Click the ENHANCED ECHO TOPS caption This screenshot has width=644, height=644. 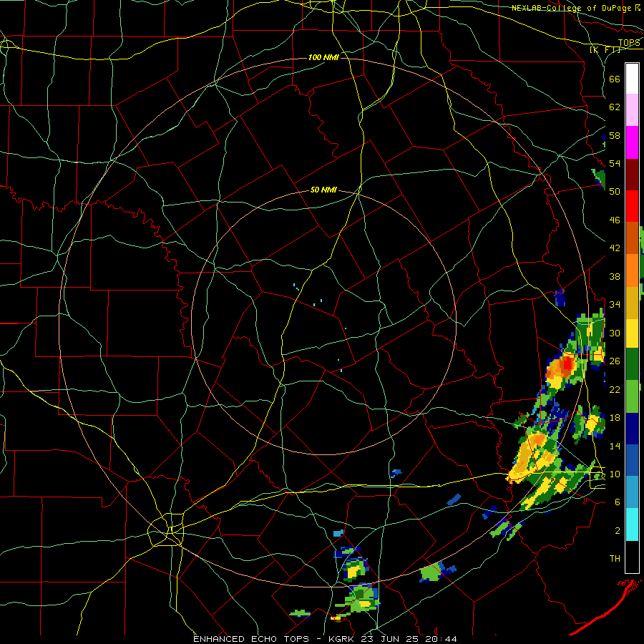pyautogui.click(x=251, y=639)
